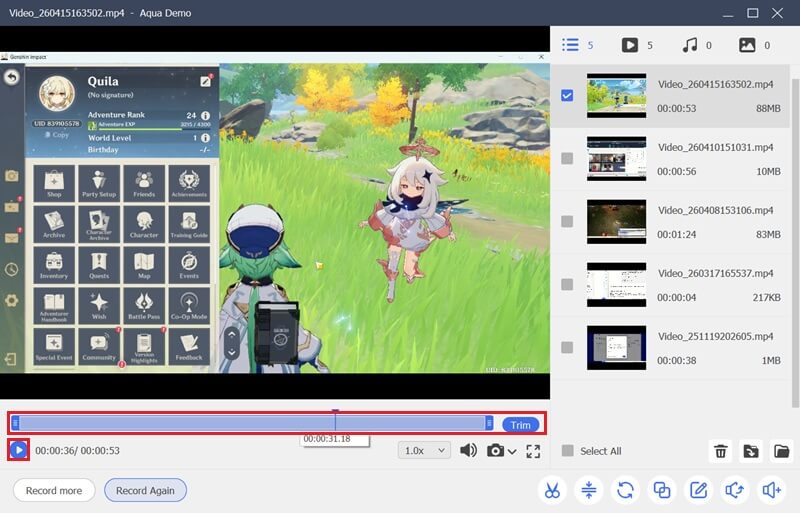Screen dimensions: 800x513
Task: Check the Video_260317165537.mp4 checkbox
Action: click(x=567, y=284)
